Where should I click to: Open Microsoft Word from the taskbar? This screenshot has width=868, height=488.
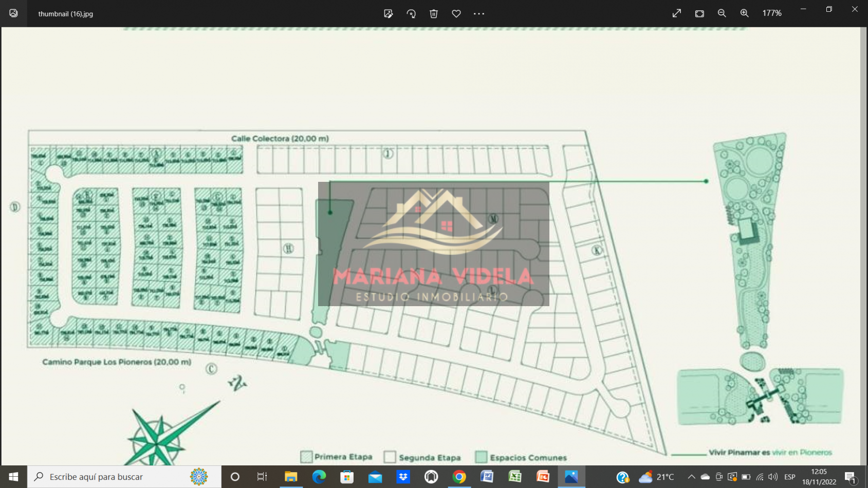487,477
